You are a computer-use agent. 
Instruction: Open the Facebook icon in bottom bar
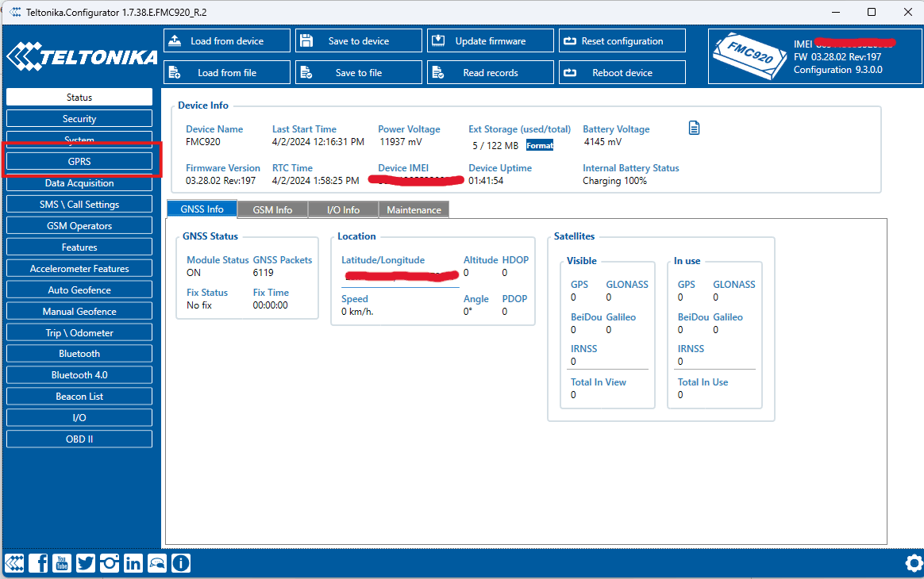pos(38,564)
